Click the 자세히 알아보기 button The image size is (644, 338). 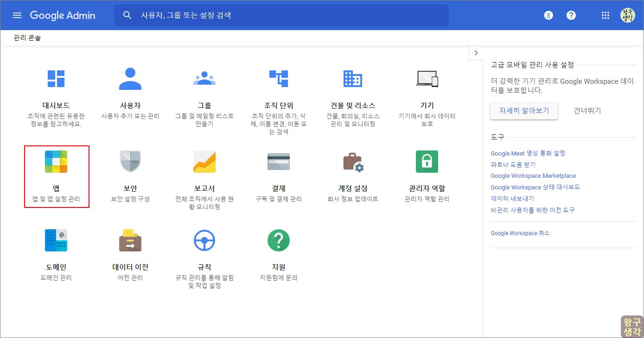click(x=524, y=111)
